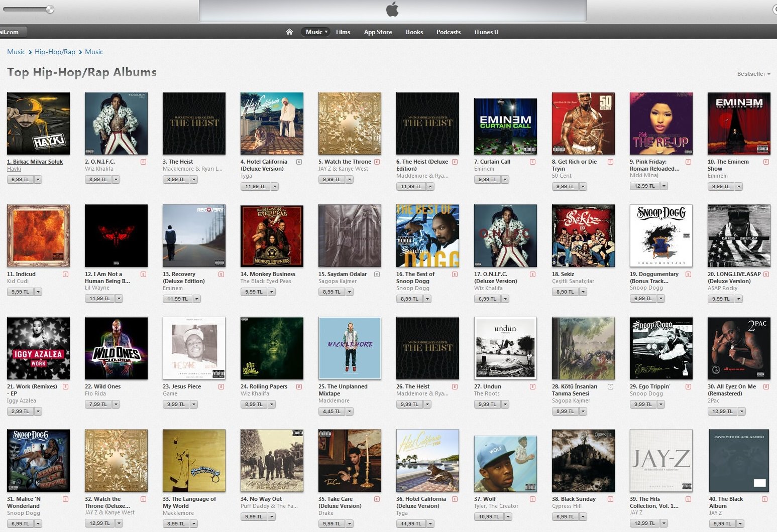Expand price options arrow for Recovery Deluxe Edition
The width and height of the screenshot is (777, 532).
197,299
